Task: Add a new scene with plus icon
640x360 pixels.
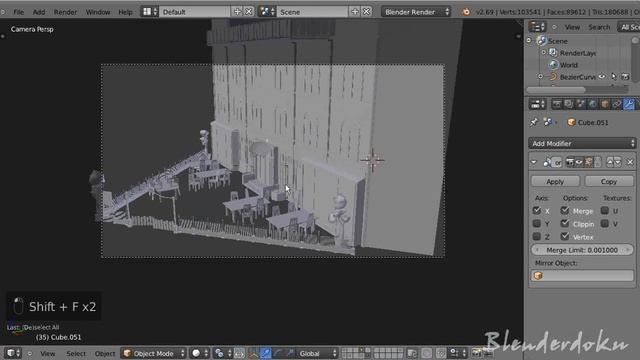Action: coord(355,12)
